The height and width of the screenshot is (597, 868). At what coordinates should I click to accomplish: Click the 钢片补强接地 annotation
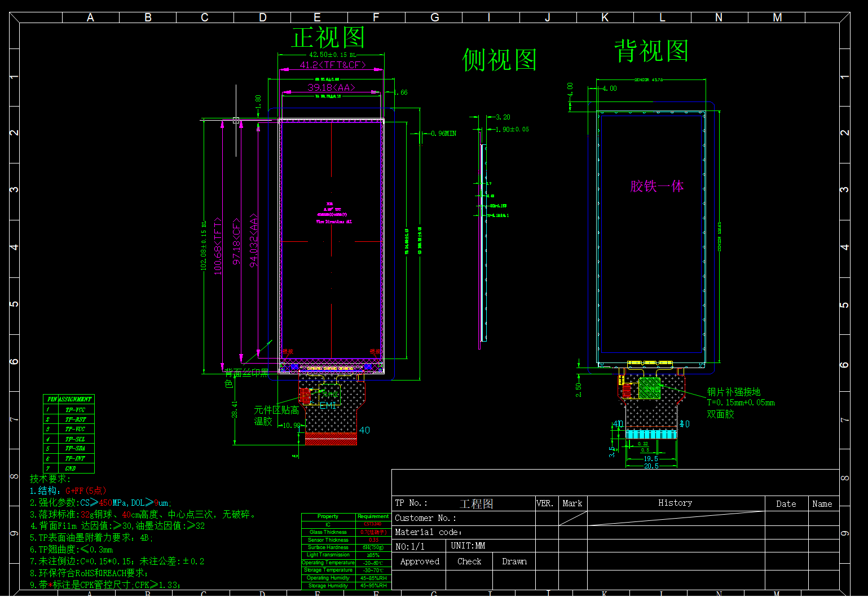734,392
